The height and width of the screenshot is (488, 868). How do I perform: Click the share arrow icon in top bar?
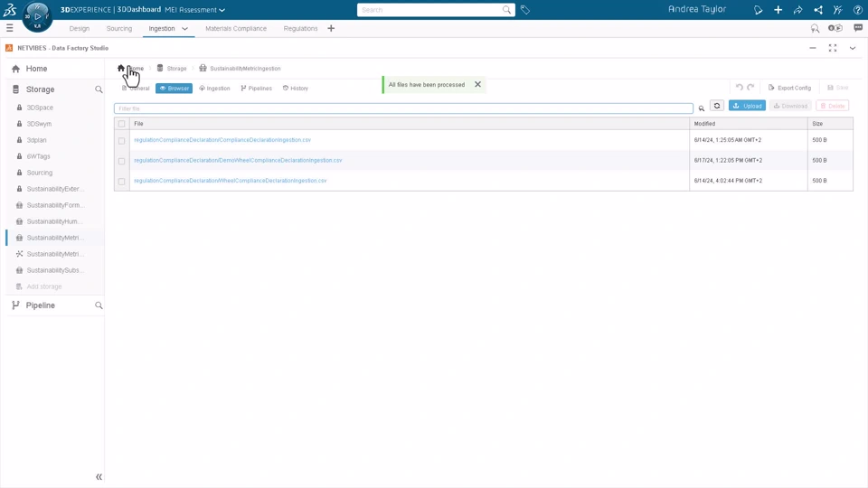tap(797, 10)
